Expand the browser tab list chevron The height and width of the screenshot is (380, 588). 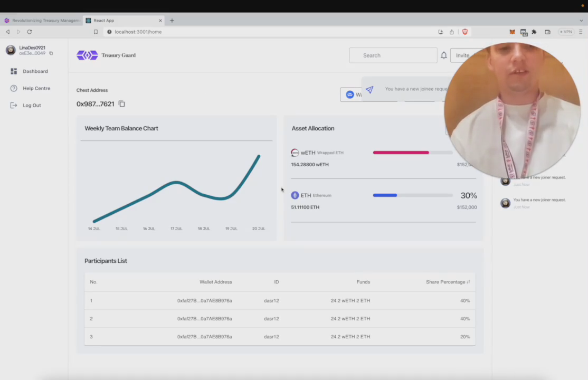(581, 21)
